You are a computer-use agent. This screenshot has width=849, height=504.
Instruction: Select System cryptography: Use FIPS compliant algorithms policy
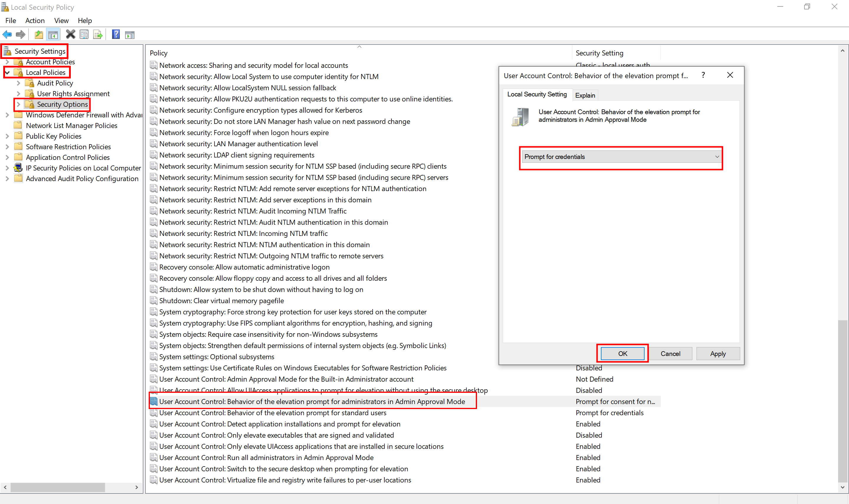tap(295, 323)
